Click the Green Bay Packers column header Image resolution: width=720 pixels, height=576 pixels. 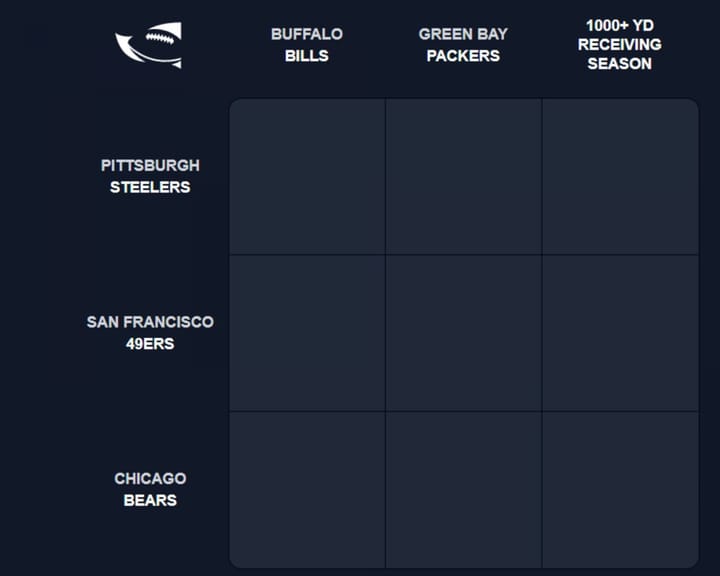coord(463,45)
